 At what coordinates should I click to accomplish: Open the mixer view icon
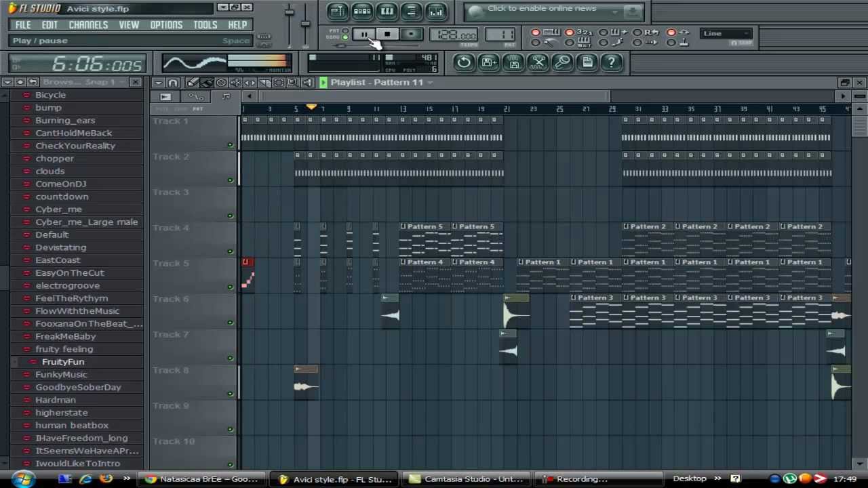435,11
